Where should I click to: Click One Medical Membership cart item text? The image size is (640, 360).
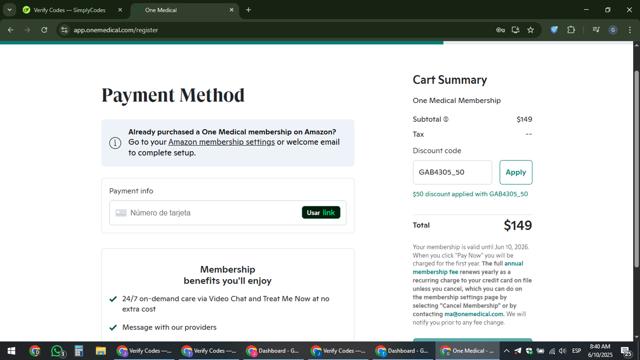tap(456, 100)
